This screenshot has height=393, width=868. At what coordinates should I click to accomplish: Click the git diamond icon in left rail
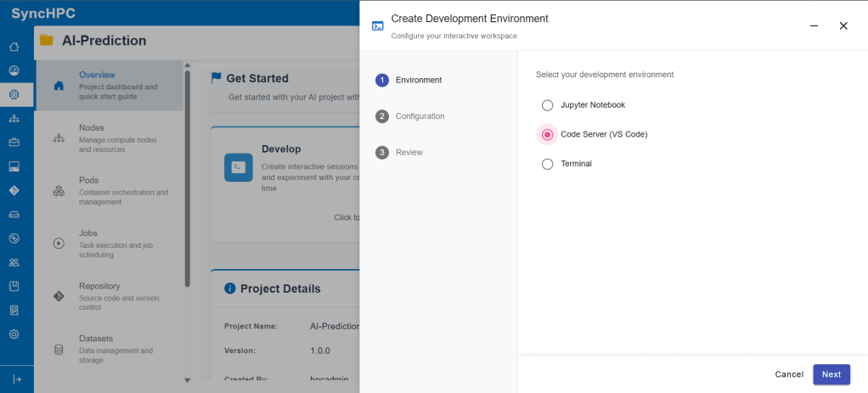[x=14, y=190]
